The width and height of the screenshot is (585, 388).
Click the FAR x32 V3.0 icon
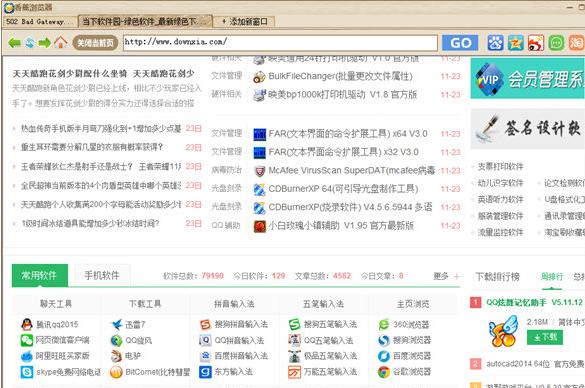pos(259,153)
